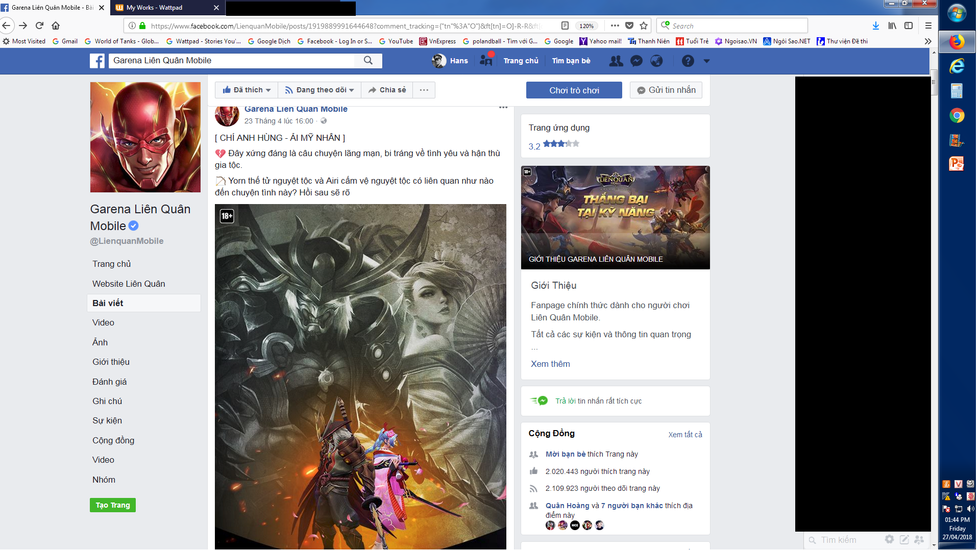Go to Trang chủ in Facebook header
The height and width of the screenshot is (551, 980).
[521, 61]
